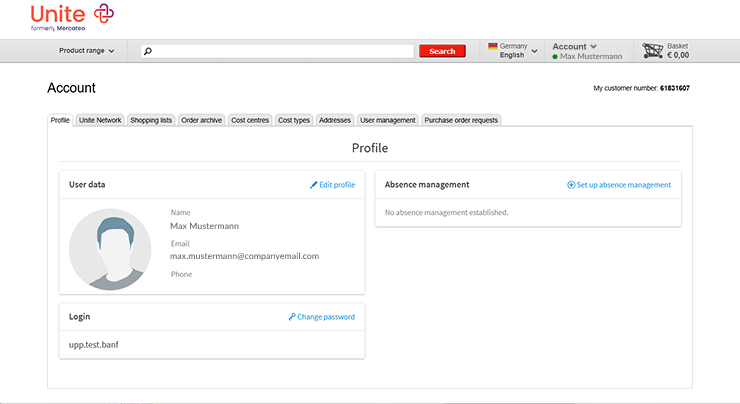Open the Shopping lists tab
The width and height of the screenshot is (740, 404).
click(x=151, y=120)
